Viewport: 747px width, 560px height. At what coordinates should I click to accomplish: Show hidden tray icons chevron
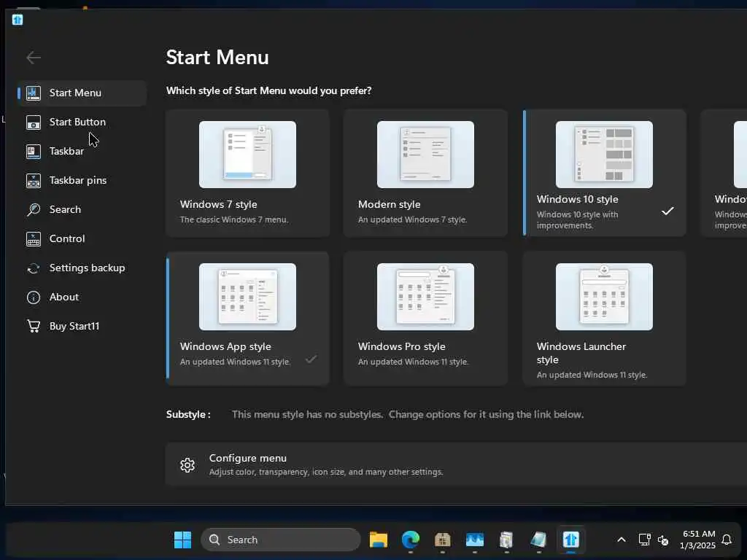(x=622, y=540)
